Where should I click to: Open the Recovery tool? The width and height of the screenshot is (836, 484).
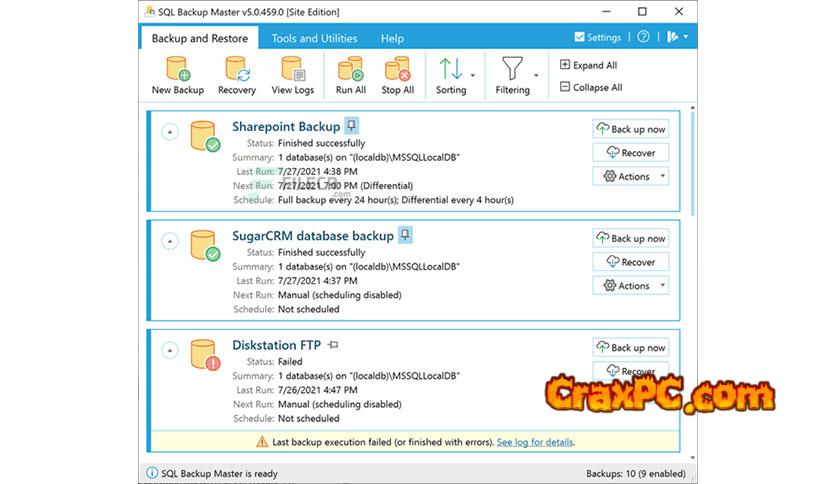pyautogui.click(x=237, y=76)
